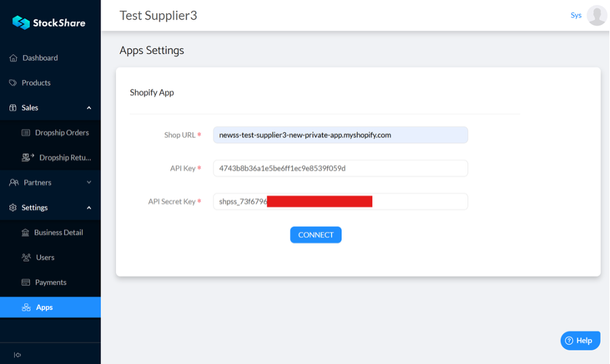Collapse the Settings menu section
This screenshot has height=364, width=610.
click(x=89, y=208)
